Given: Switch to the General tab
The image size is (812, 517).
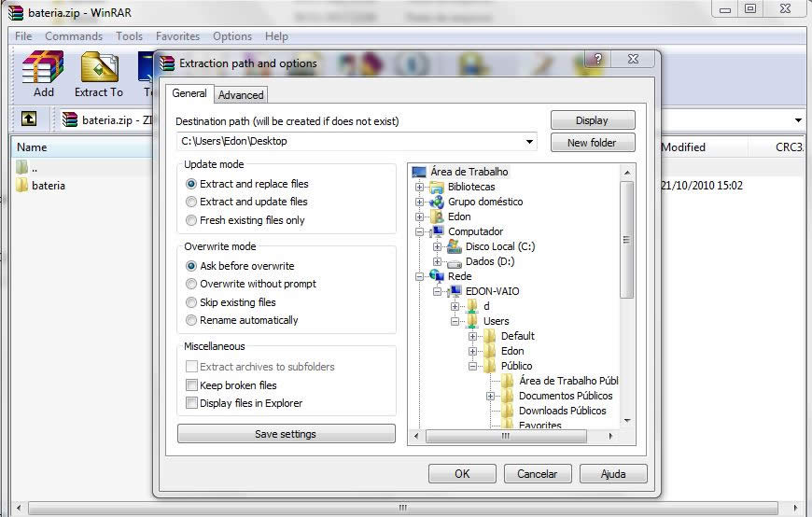Looking at the screenshot, I should tap(189, 93).
